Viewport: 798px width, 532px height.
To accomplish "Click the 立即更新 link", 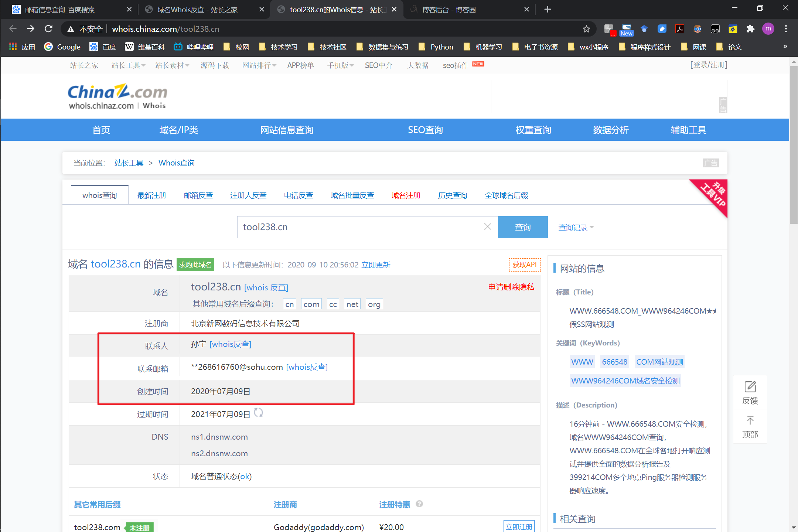I will click(376, 265).
